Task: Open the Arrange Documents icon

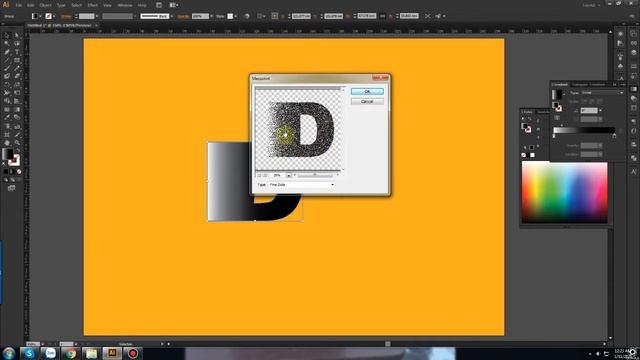Action: [173, 5]
